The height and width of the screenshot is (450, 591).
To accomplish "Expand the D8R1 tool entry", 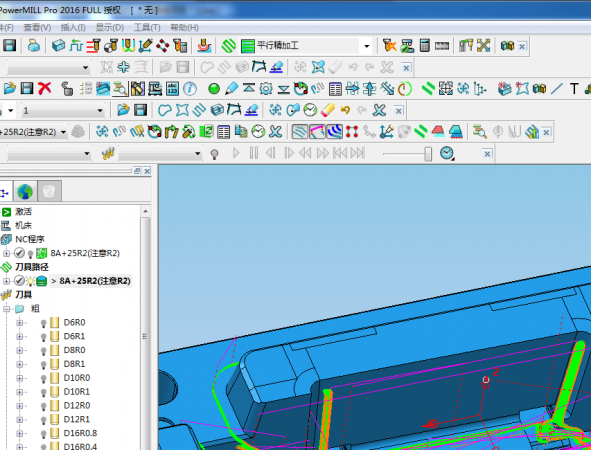I will pos(20,364).
